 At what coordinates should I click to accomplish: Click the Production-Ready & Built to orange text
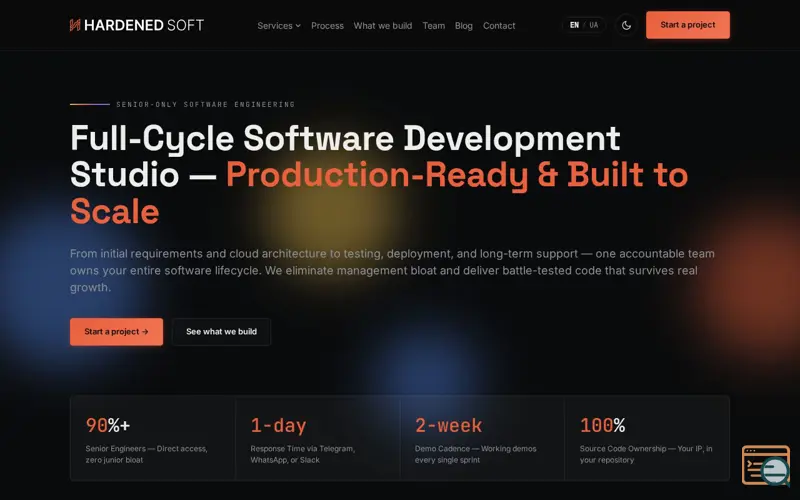click(x=457, y=174)
